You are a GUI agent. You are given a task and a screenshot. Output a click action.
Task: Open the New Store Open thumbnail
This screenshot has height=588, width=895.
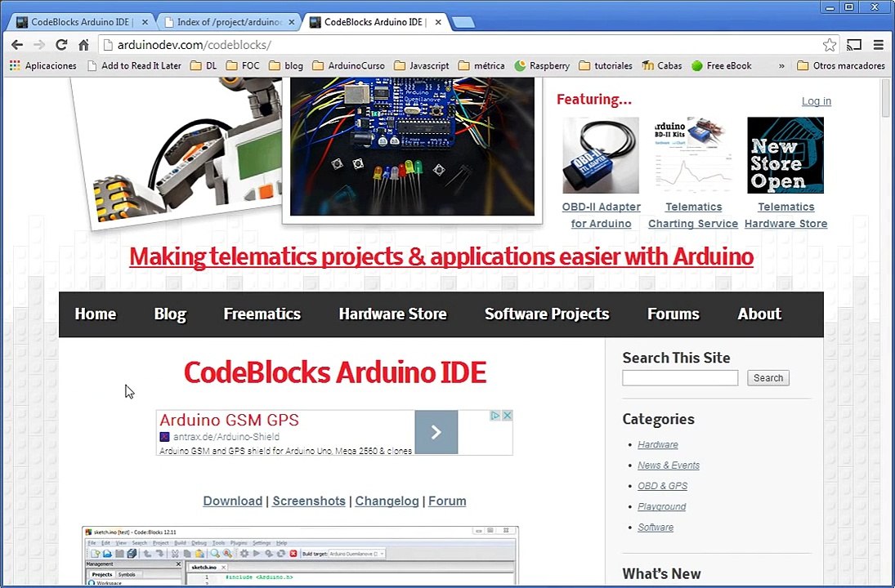click(785, 155)
